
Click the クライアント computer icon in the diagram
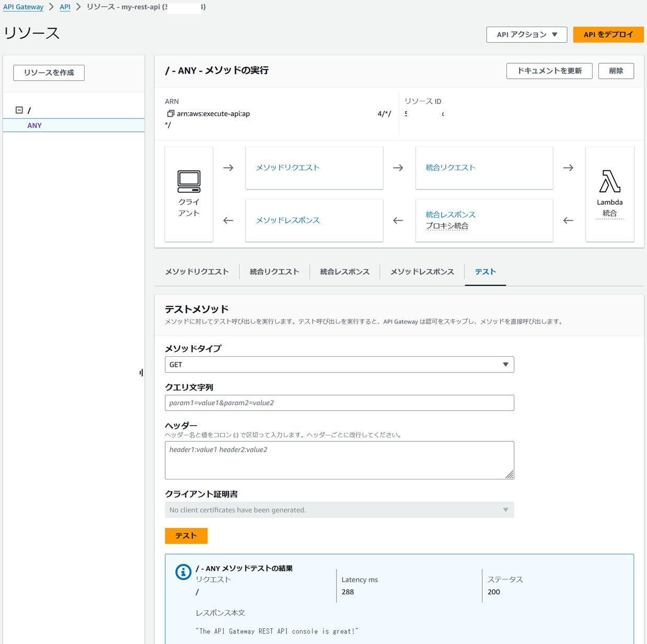tap(189, 181)
